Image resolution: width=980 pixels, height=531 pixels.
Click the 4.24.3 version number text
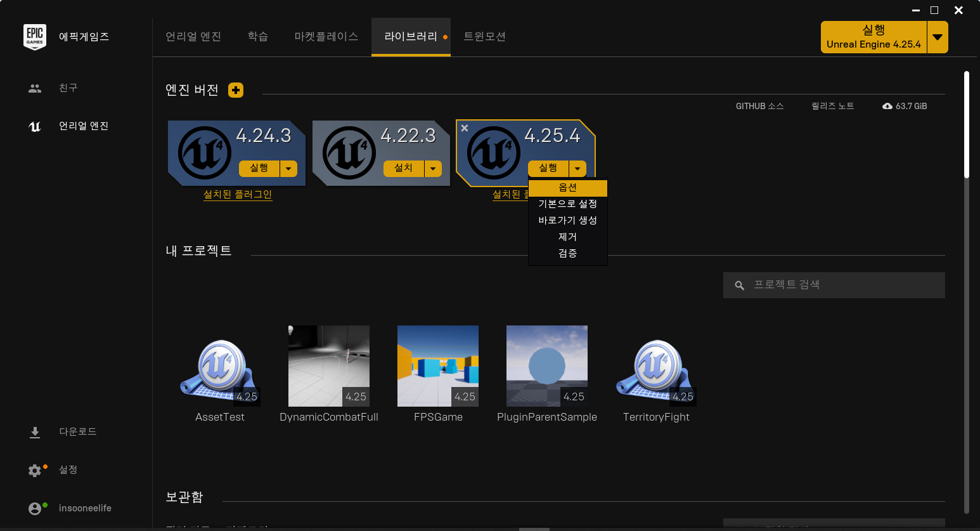click(x=264, y=136)
